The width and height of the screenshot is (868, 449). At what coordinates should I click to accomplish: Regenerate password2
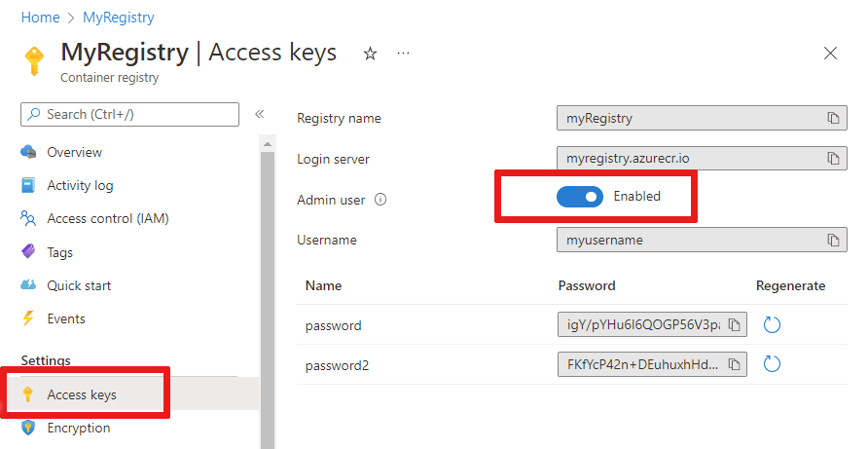(x=772, y=364)
